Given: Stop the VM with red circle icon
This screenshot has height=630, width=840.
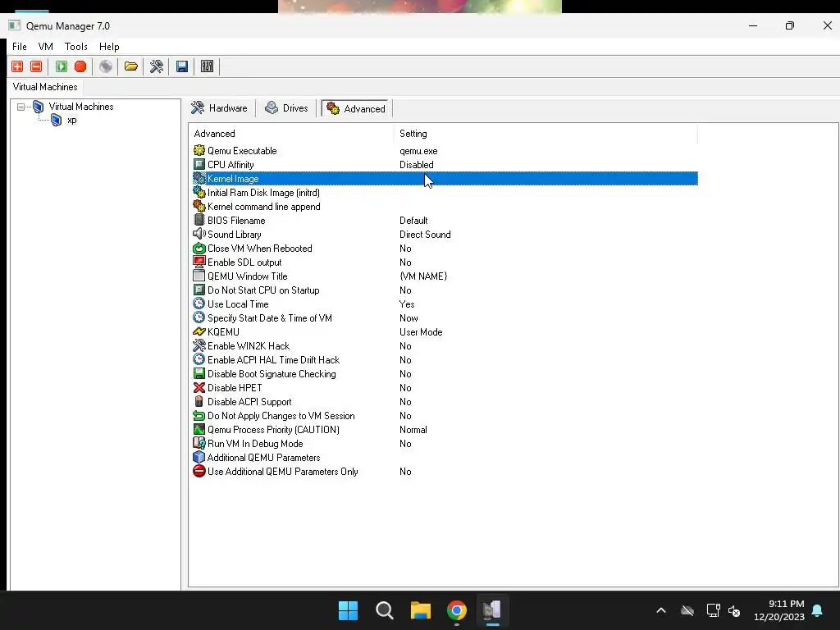Looking at the screenshot, I should coord(80,66).
